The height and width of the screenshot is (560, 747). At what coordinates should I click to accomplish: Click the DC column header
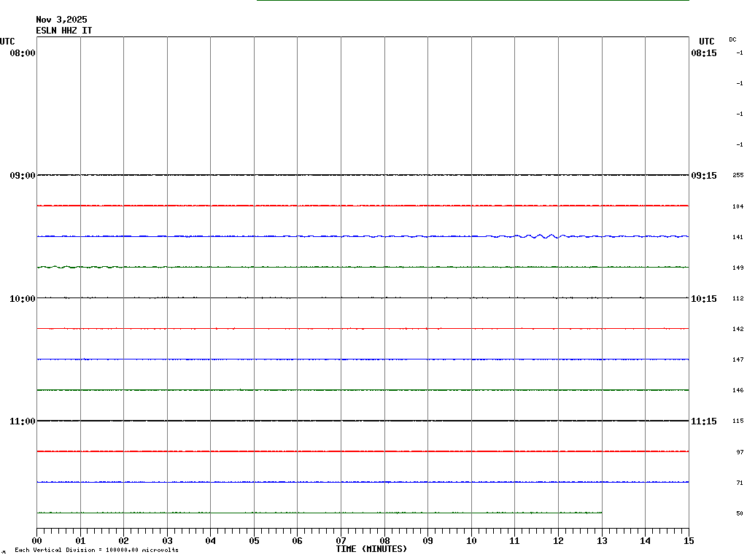(x=732, y=39)
